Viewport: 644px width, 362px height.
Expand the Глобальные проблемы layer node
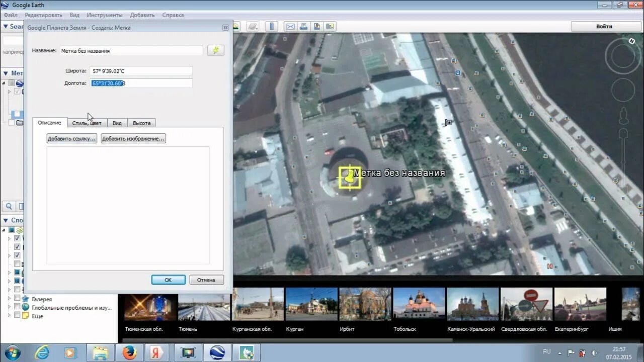tap(9, 307)
